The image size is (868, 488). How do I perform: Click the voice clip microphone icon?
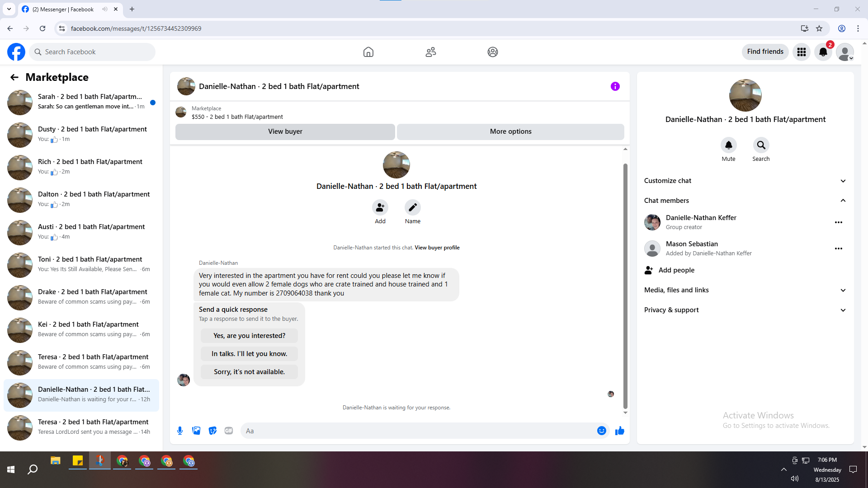point(180,431)
